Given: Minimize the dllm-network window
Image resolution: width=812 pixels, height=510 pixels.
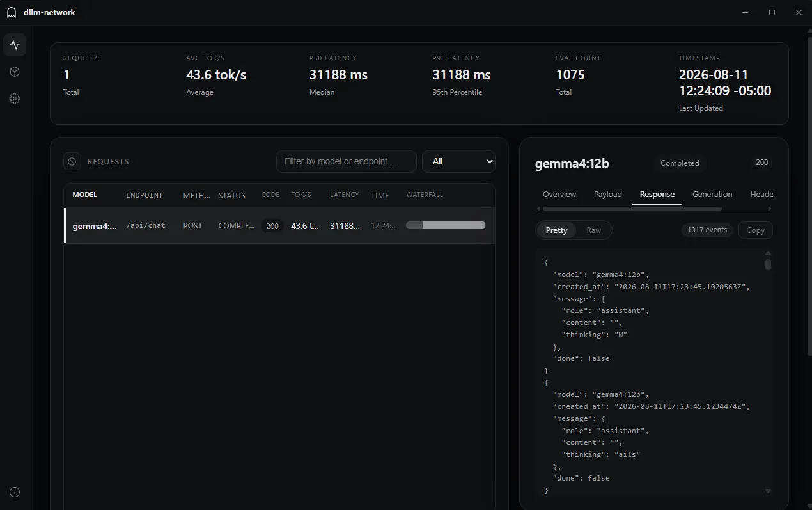Looking at the screenshot, I should pyautogui.click(x=746, y=12).
